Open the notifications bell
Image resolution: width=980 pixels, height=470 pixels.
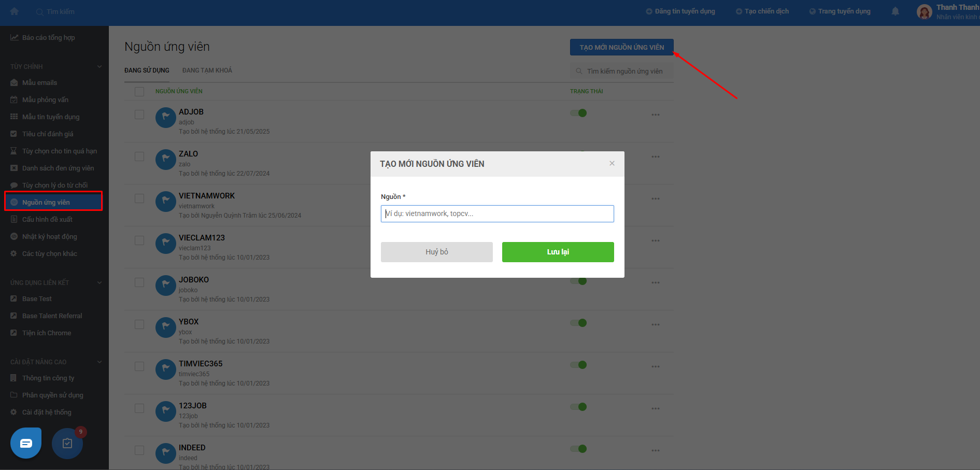tap(895, 11)
